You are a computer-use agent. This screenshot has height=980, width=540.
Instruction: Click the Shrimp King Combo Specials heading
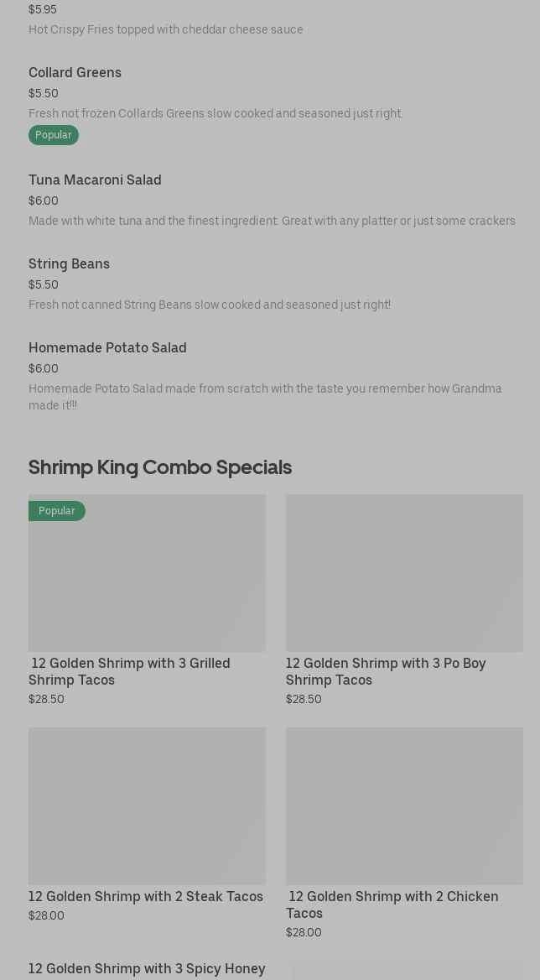160,467
